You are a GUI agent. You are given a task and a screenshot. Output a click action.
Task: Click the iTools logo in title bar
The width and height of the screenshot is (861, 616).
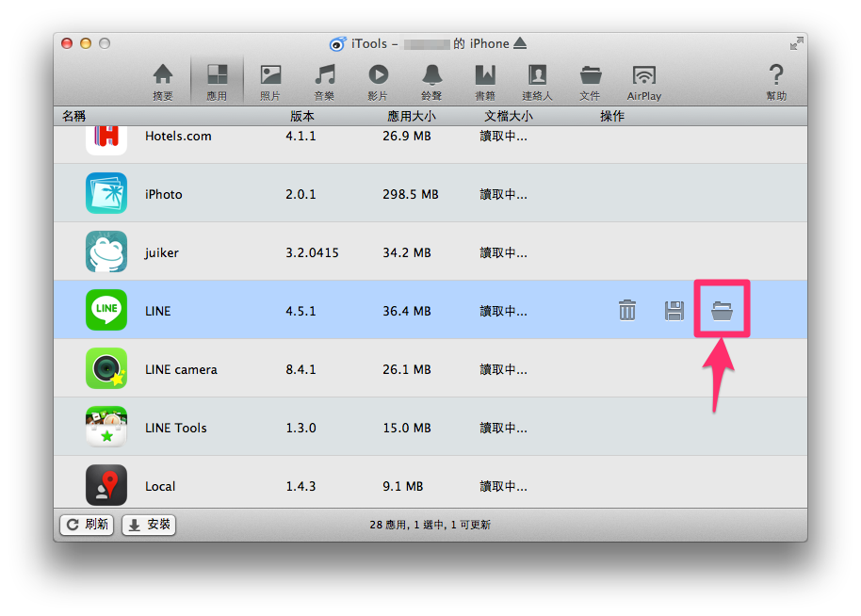(x=337, y=44)
